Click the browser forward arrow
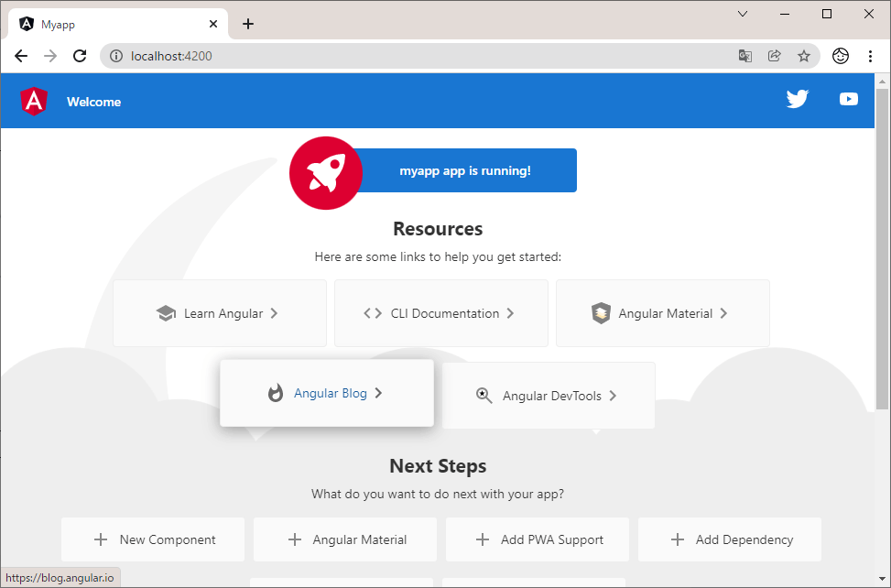The width and height of the screenshot is (891, 588). pyautogui.click(x=50, y=56)
